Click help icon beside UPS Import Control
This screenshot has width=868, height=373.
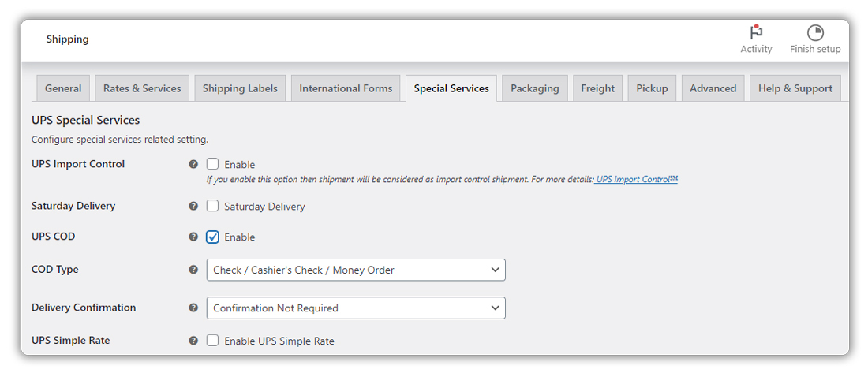click(x=193, y=164)
